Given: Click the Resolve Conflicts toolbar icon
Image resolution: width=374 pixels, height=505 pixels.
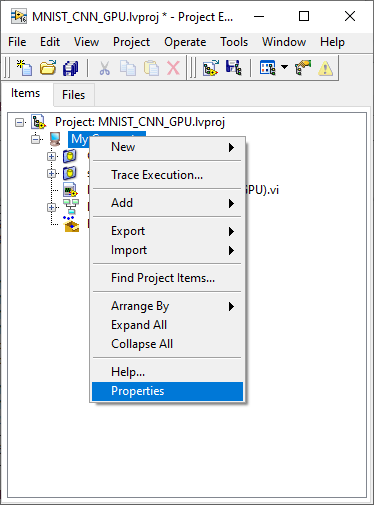Looking at the screenshot, I should click(x=303, y=68).
